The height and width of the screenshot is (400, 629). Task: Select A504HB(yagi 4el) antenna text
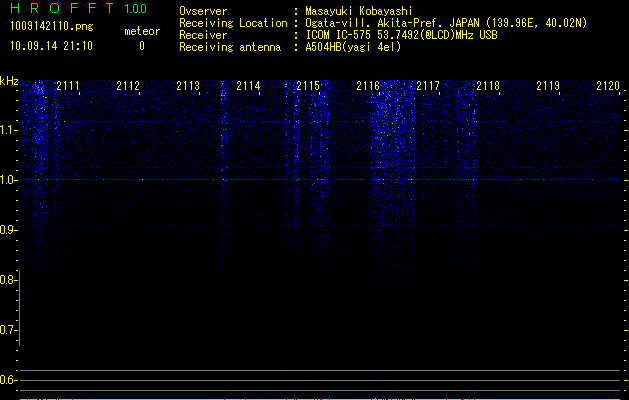[353, 47]
